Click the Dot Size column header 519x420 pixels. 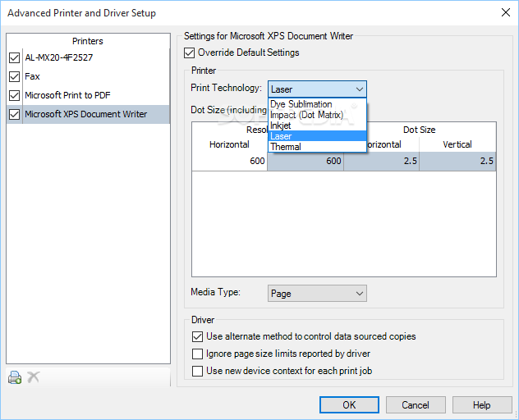(x=419, y=130)
